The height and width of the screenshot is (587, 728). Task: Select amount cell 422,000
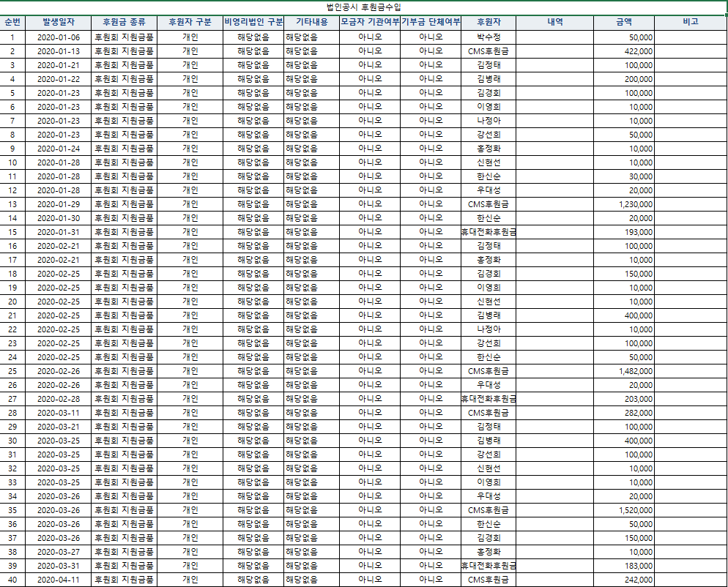point(624,51)
